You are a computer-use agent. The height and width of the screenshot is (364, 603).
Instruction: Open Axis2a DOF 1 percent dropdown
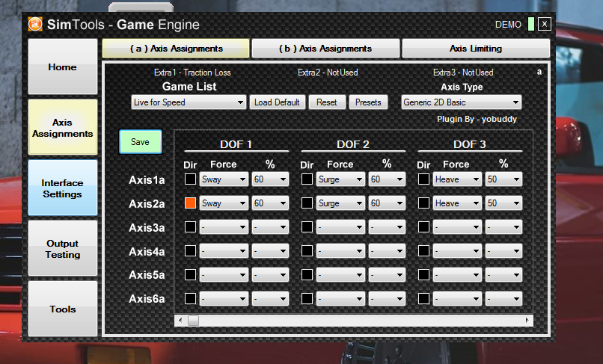point(270,203)
